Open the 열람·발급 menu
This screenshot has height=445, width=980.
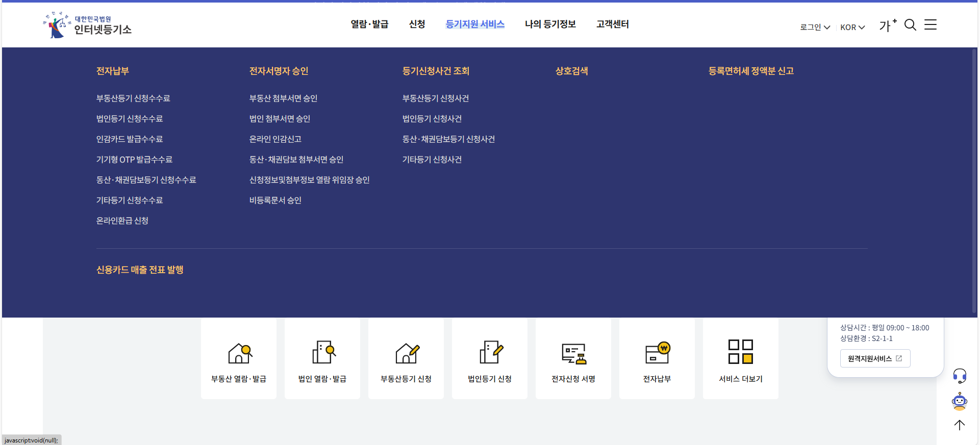(x=369, y=24)
